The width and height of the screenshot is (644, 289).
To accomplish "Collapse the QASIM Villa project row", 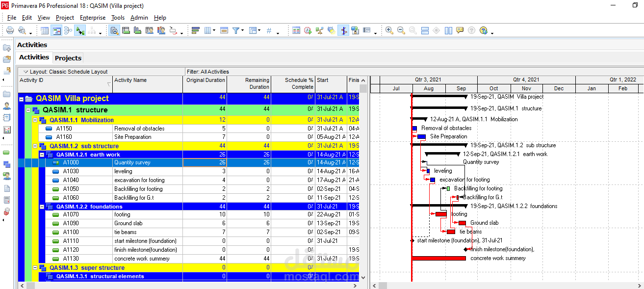I will pyautogui.click(x=22, y=99).
